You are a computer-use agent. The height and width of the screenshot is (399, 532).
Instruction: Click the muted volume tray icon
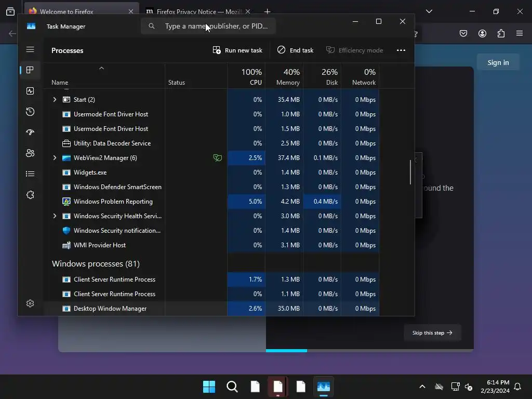click(x=469, y=387)
